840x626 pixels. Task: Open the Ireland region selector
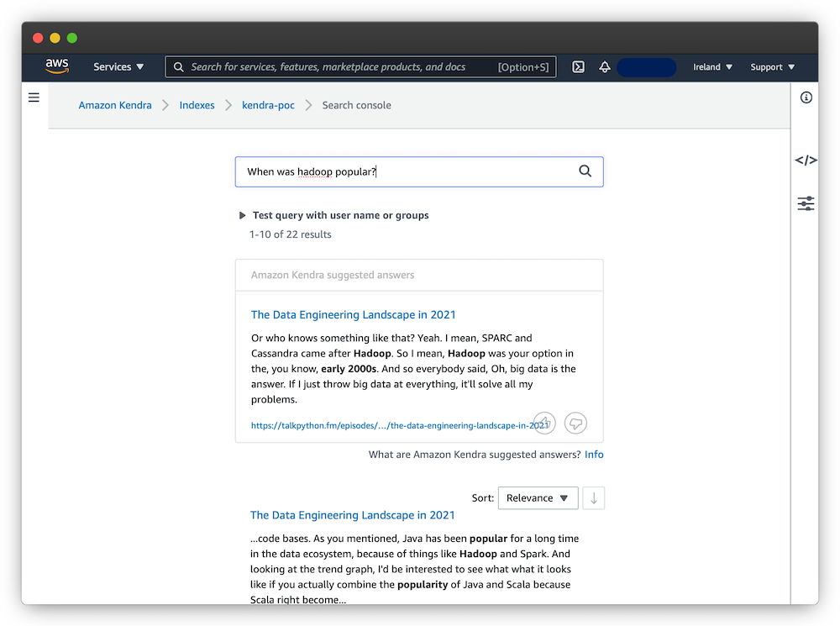pos(712,67)
